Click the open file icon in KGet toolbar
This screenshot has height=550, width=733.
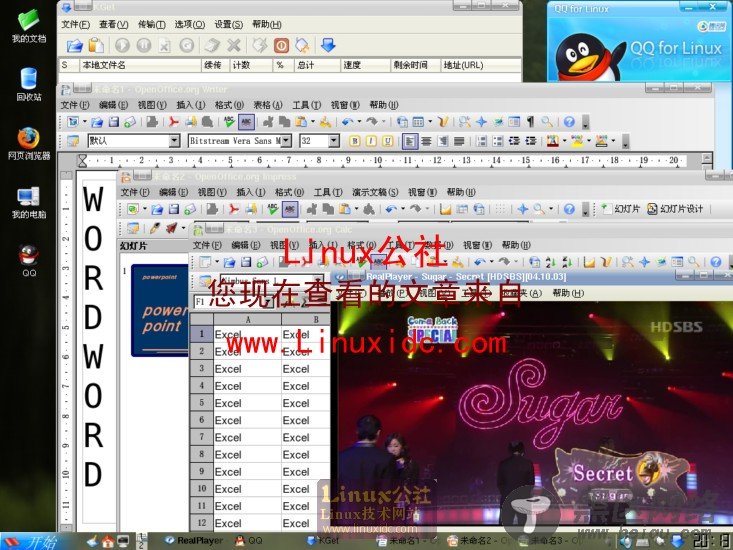point(74,45)
